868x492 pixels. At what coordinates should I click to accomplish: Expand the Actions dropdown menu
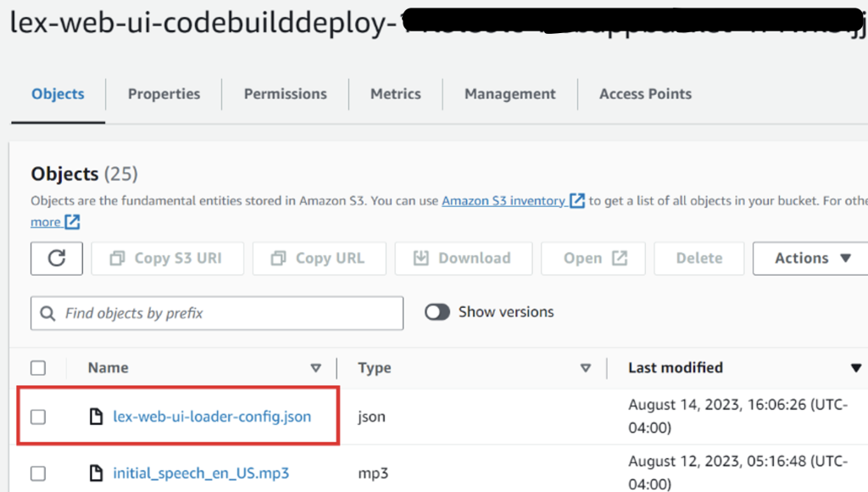(811, 258)
